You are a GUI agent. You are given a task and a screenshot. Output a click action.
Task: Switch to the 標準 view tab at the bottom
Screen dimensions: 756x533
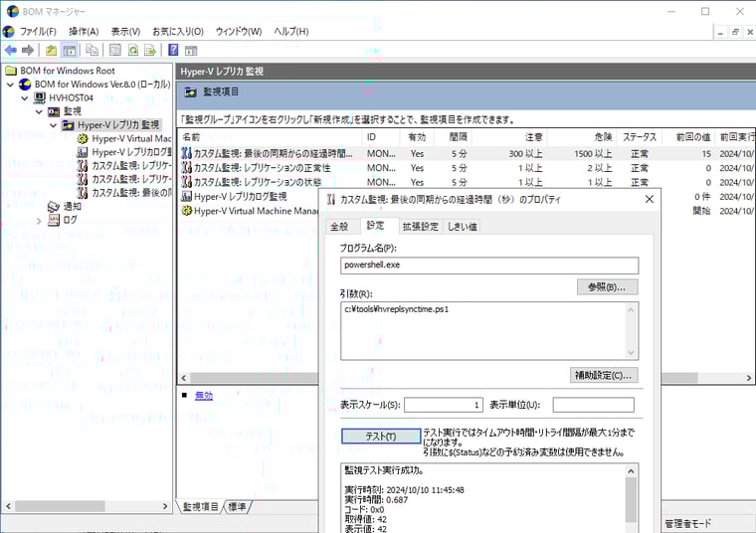237,506
